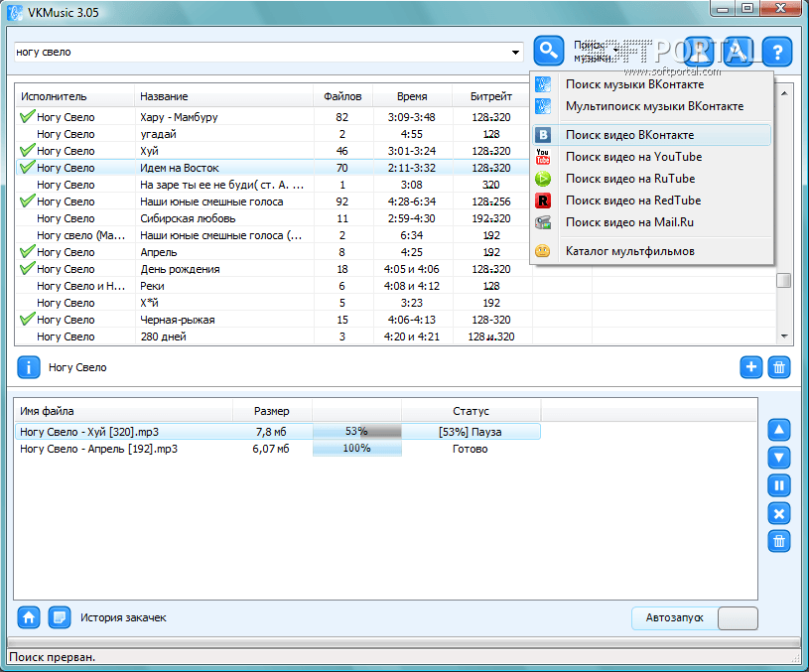Select Апрель in the search results list

pos(159,252)
